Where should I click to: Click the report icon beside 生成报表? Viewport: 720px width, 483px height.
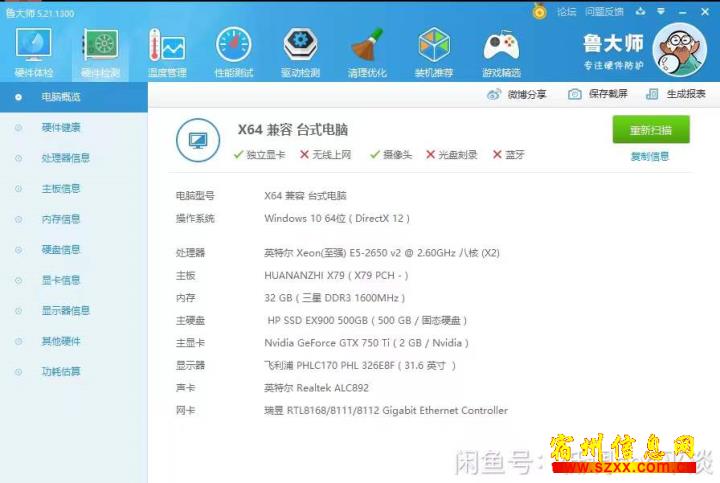pos(652,94)
